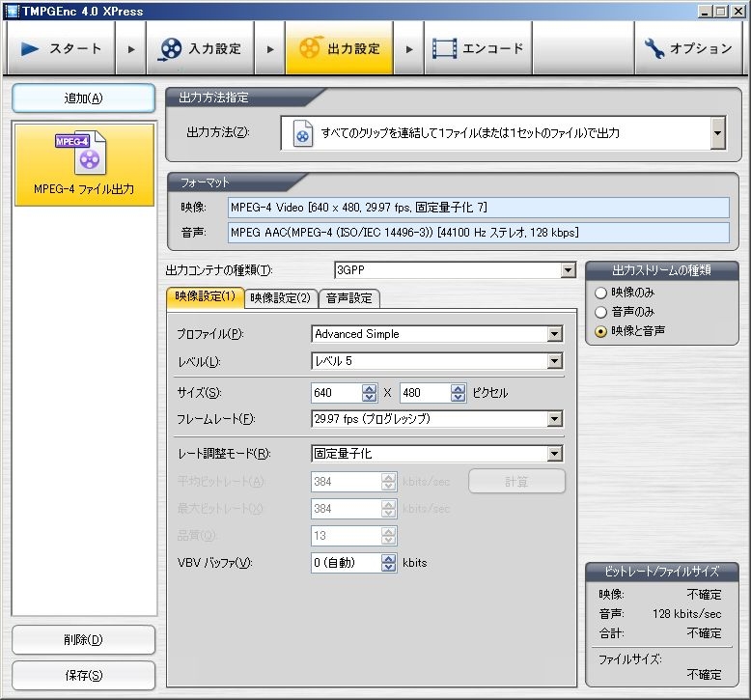Click the arrow before the エンコード step
This screenshot has height=700, width=751.
click(409, 48)
